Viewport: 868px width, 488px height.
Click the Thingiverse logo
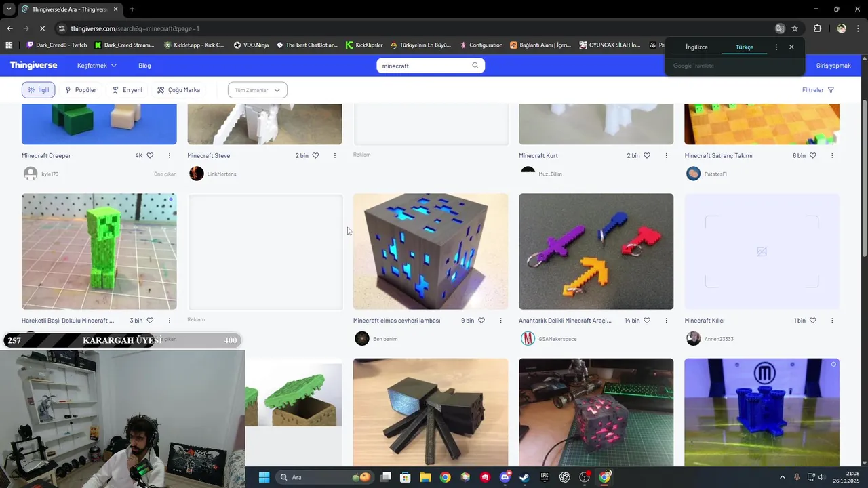coord(33,66)
